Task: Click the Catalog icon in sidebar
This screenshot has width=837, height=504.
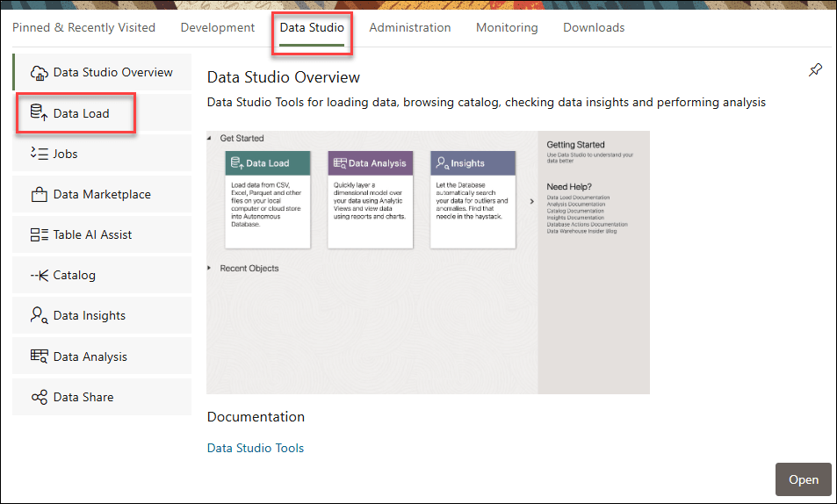Action: point(39,275)
